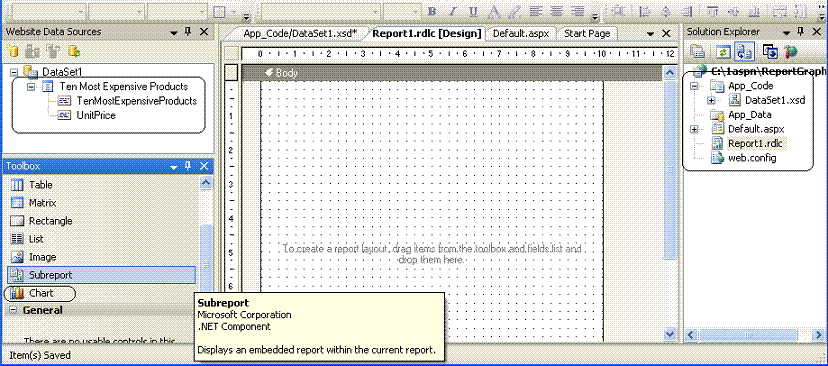This screenshot has width=828, height=366.
Task: Select UnitPrice field in data sources
Action: tap(96, 115)
